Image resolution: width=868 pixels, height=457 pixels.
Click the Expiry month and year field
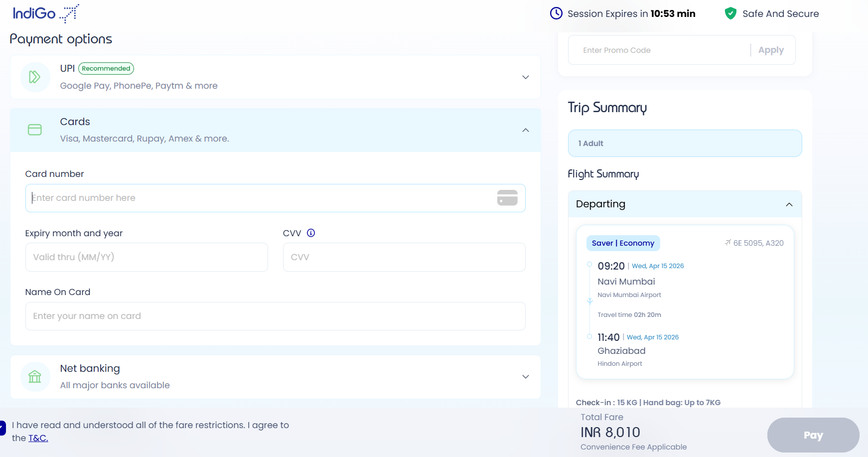[146, 257]
